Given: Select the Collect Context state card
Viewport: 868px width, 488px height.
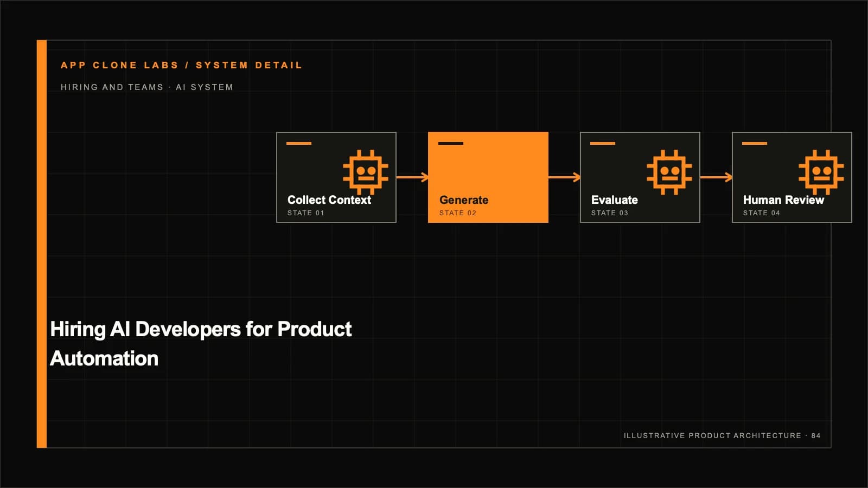Looking at the screenshot, I should [336, 177].
